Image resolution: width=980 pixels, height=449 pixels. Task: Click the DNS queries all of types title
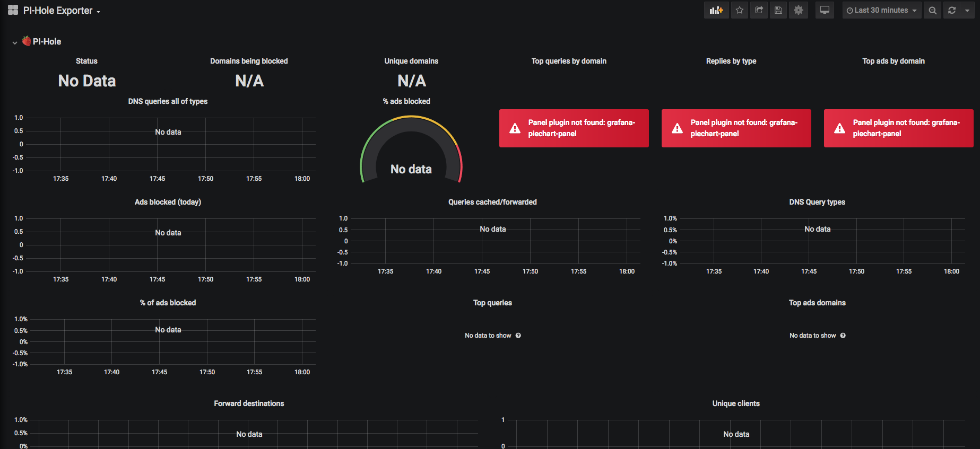(168, 101)
